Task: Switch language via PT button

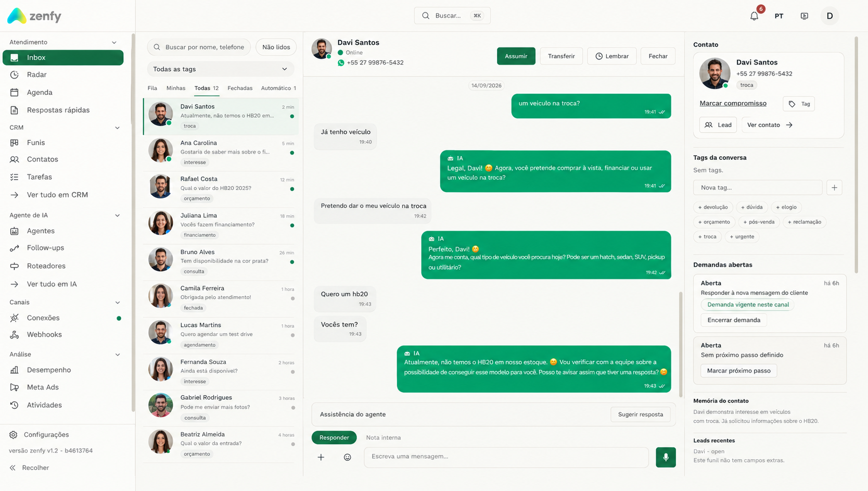Action: coord(779,16)
